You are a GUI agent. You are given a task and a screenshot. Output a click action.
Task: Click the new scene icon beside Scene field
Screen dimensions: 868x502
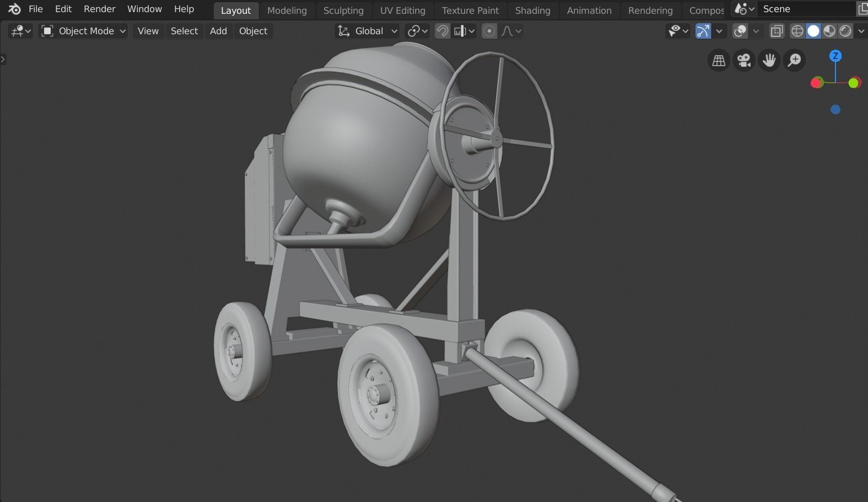coord(862,9)
